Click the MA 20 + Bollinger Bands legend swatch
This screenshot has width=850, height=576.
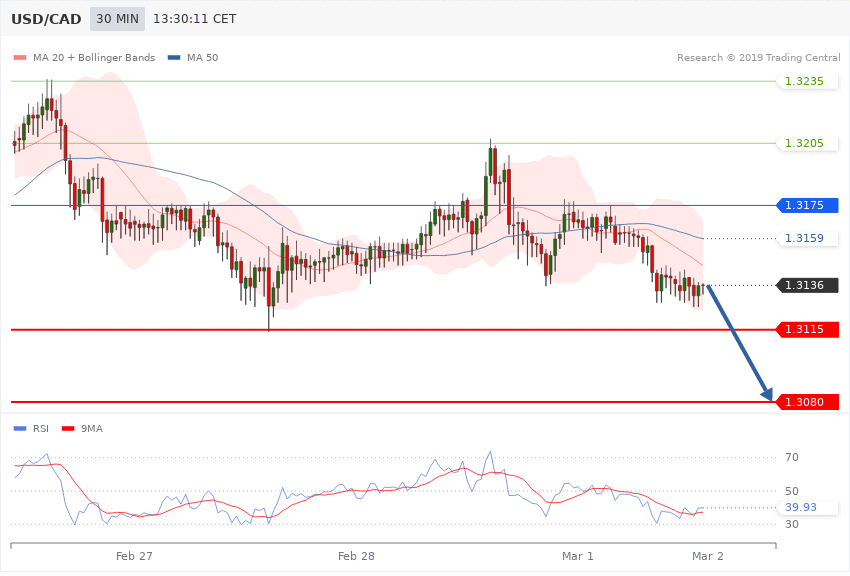(20, 57)
